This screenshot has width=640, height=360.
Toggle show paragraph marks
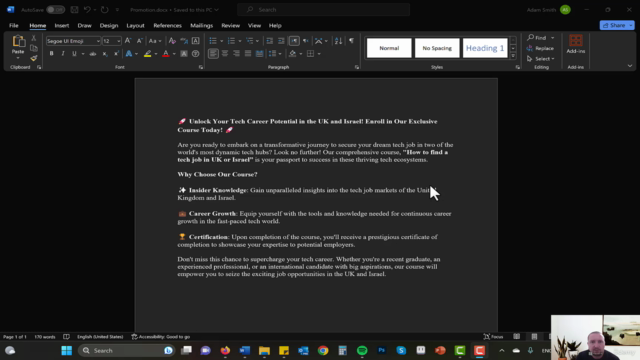coord(351,41)
